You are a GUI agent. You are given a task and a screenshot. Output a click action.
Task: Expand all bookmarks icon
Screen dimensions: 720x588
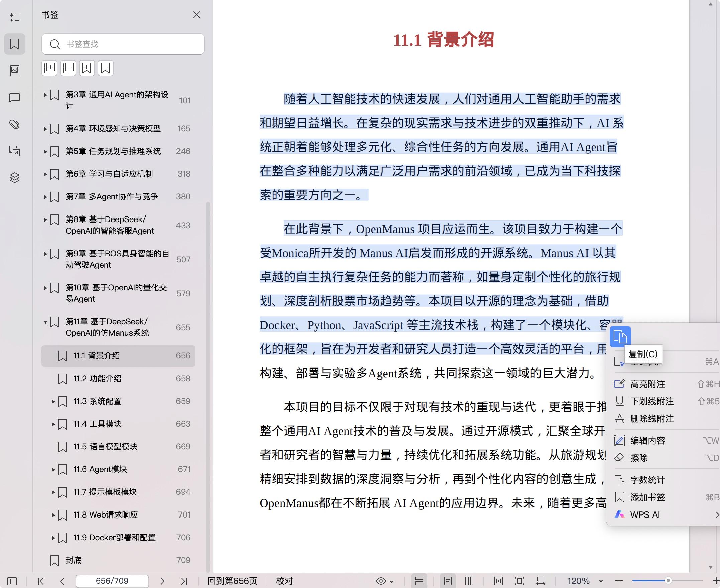(x=49, y=68)
